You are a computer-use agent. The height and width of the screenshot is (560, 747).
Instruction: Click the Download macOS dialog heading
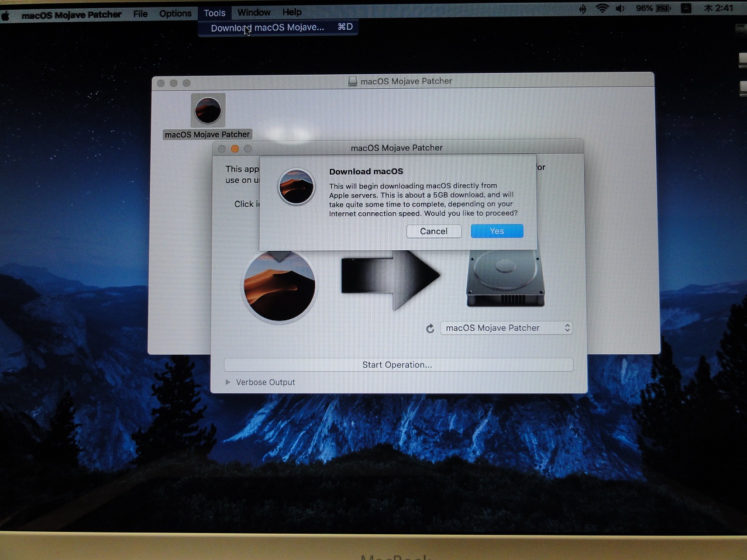(366, 171)
